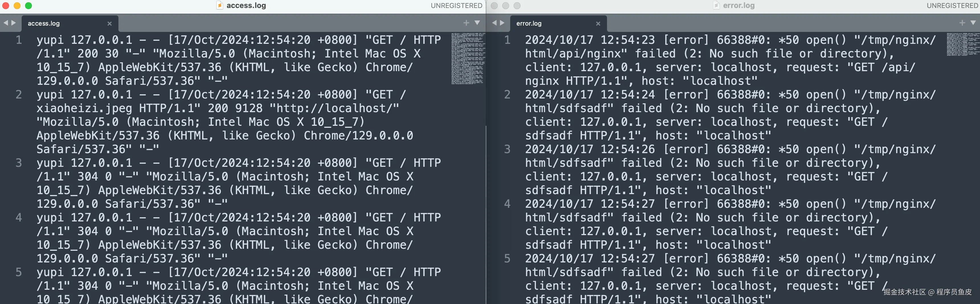Viewport: 980px width, 304px height.
Task: Go to next tab in access.log window
Action: coord(14,23)
